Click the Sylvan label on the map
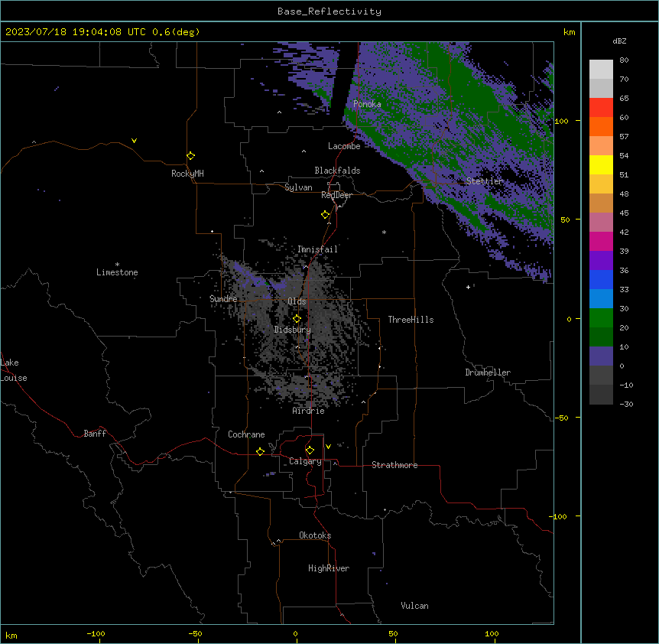Image resolution: width=659 pixels, height=644 pixels. (298, 187)
